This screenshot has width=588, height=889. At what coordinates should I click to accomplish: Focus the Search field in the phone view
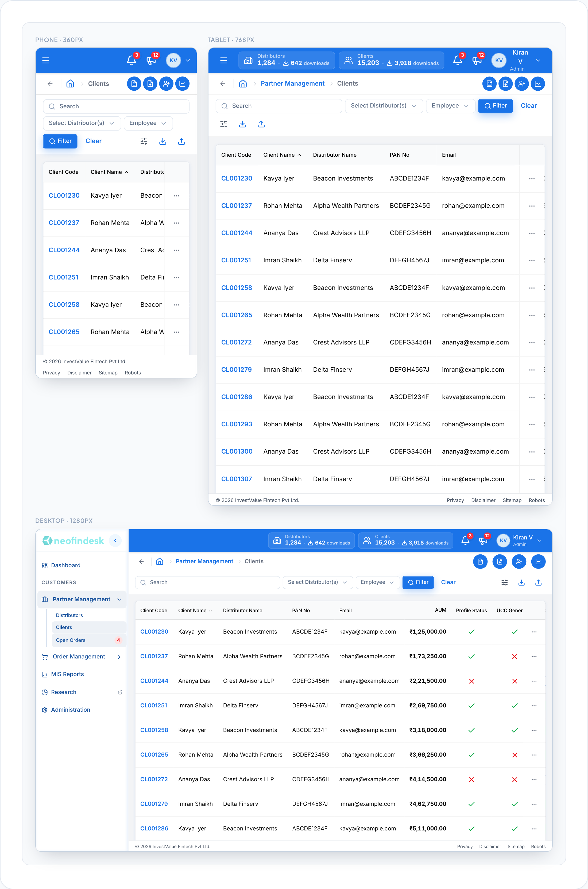click(x=116, y=106)
